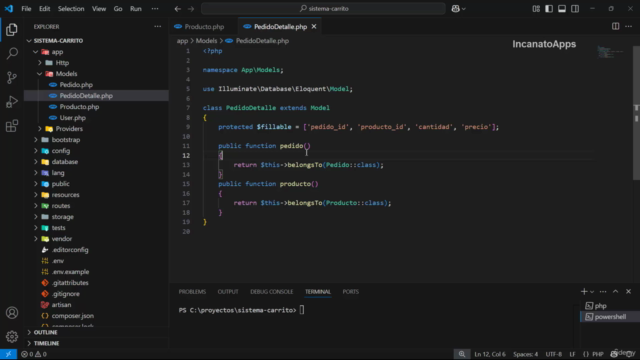Open Explorer views and more actions ellipsis
Viewport: 640px width, 360px height.
coord(158,27)
